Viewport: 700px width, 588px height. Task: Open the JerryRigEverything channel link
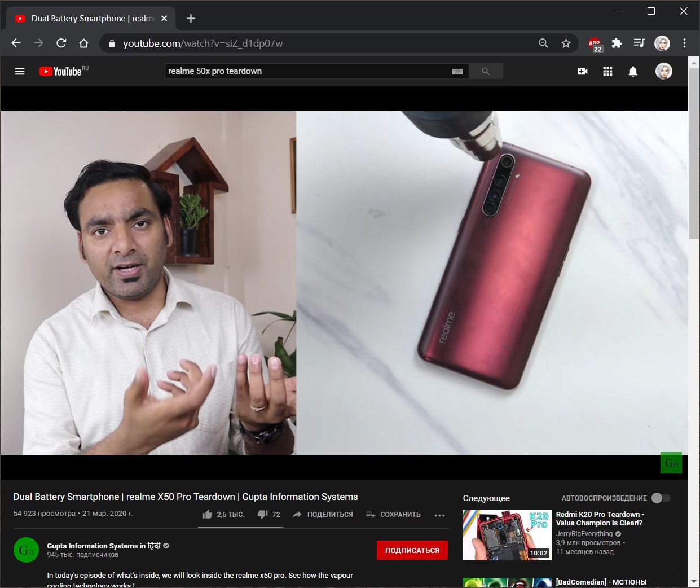(x=584, y=534)
